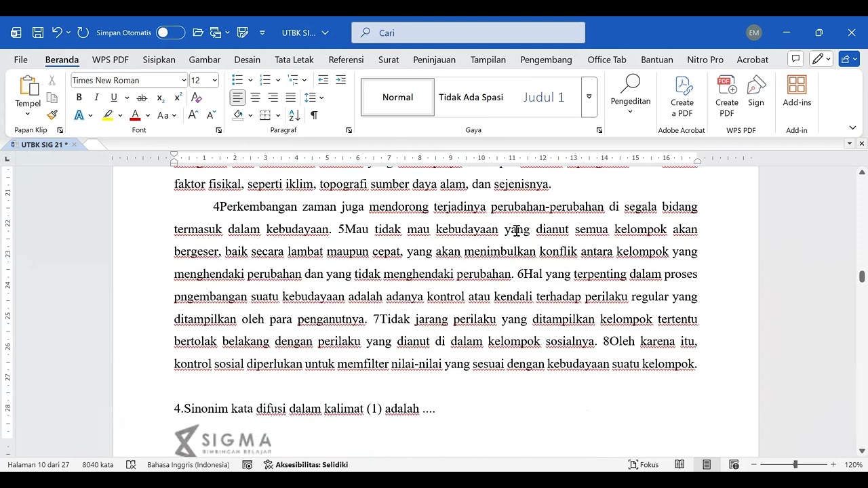Open the font size dropdown
The image size is (868, 488).
[215, 80]
